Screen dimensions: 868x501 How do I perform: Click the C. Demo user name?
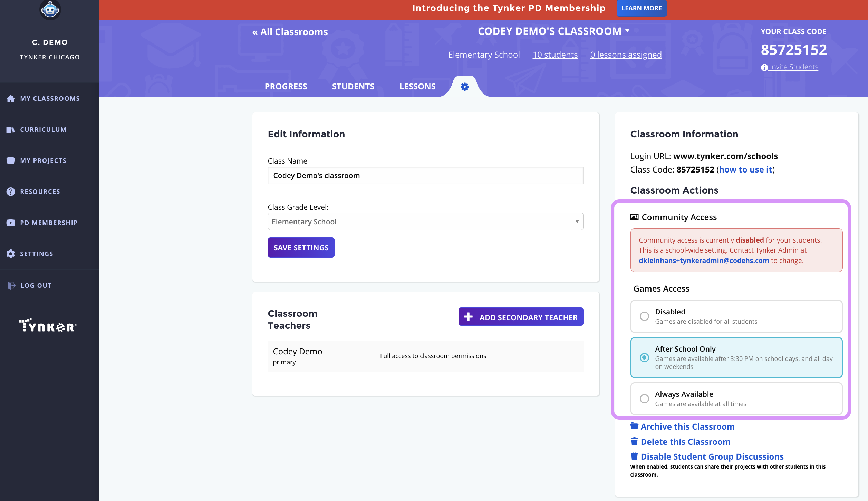[50, 42]
